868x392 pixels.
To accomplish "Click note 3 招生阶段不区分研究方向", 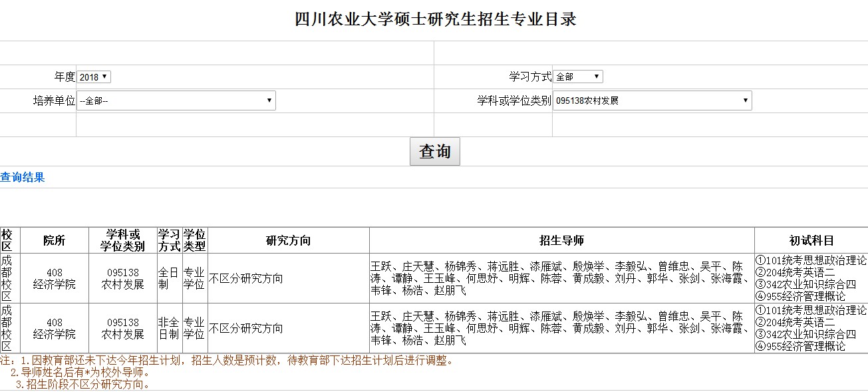I will 83,384.
